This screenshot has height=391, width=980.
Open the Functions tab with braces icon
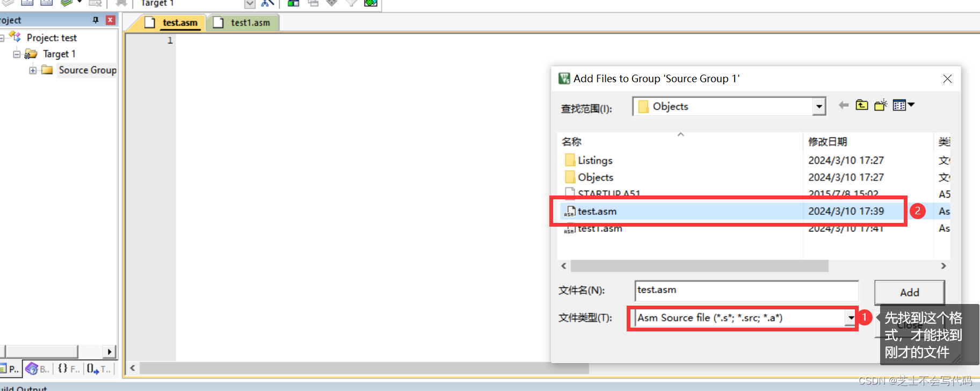click(x=68, y=368)
